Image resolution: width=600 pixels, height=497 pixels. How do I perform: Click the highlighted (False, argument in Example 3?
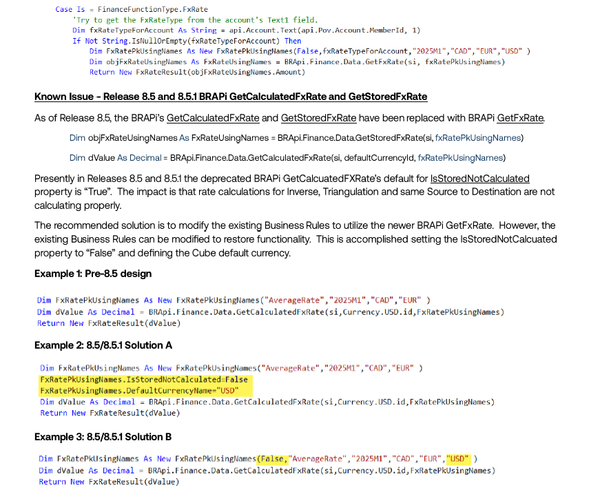271,459
